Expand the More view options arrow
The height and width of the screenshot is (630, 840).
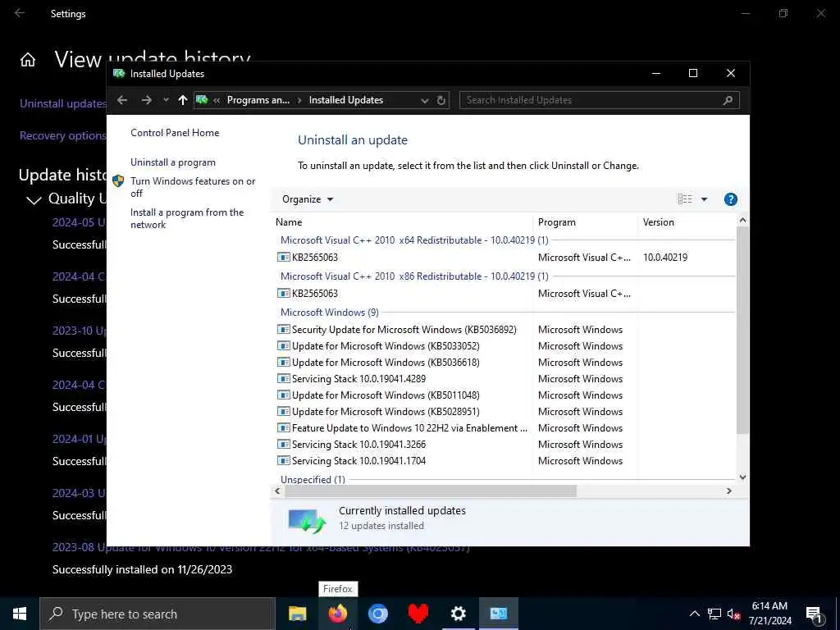tap(705, 199)
